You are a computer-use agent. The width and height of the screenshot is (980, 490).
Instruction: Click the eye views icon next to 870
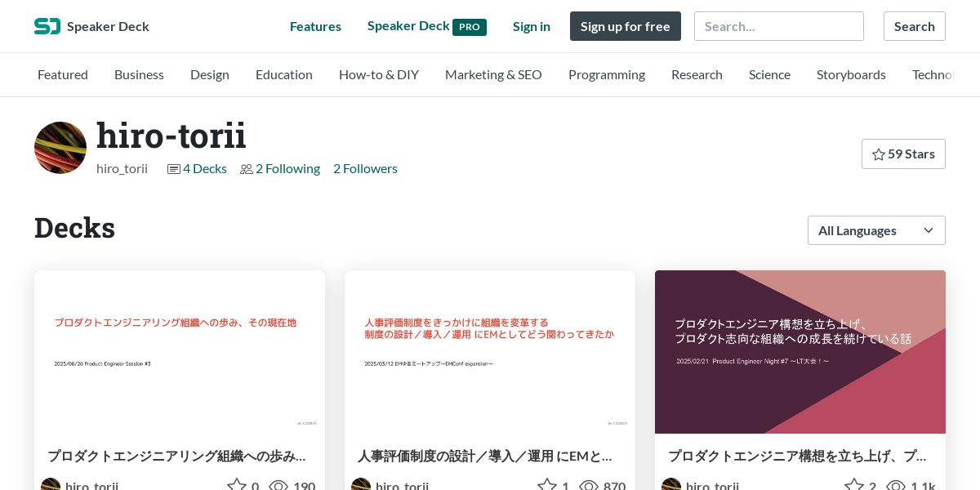click(x=589, y=486)
